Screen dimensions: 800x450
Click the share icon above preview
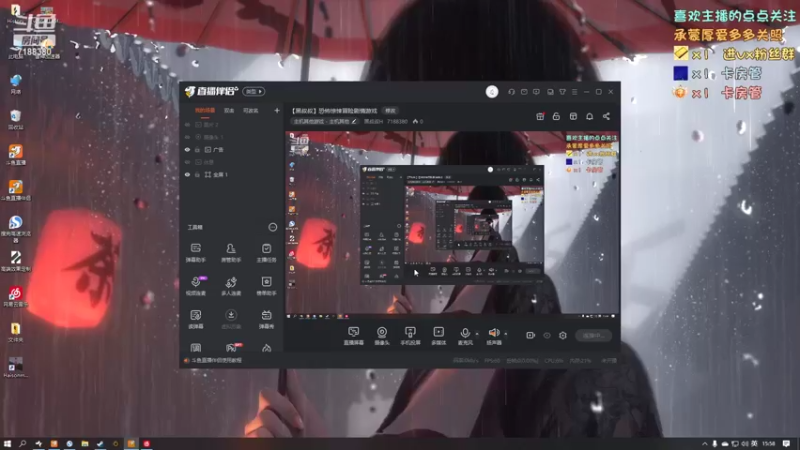(x=606, y=116)
